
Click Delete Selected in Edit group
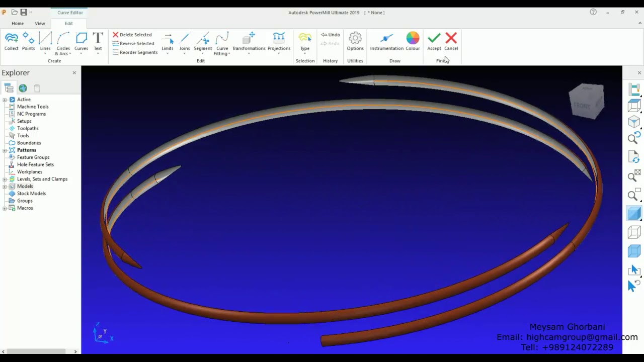[x=132, y=35]
